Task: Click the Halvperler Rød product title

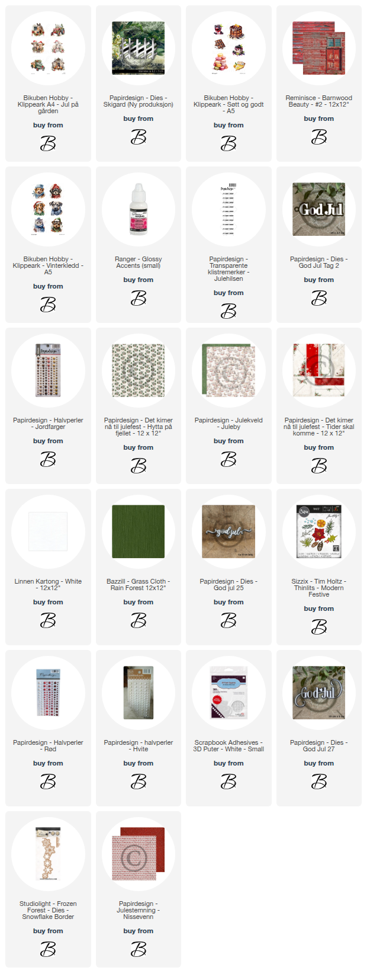Action: [48, 746]
